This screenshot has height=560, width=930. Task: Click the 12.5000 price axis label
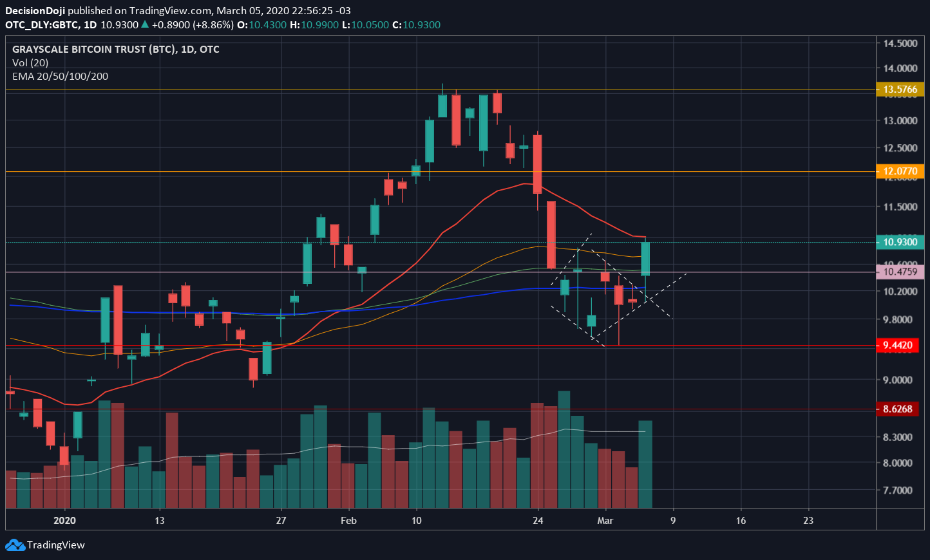coord(900,147)
